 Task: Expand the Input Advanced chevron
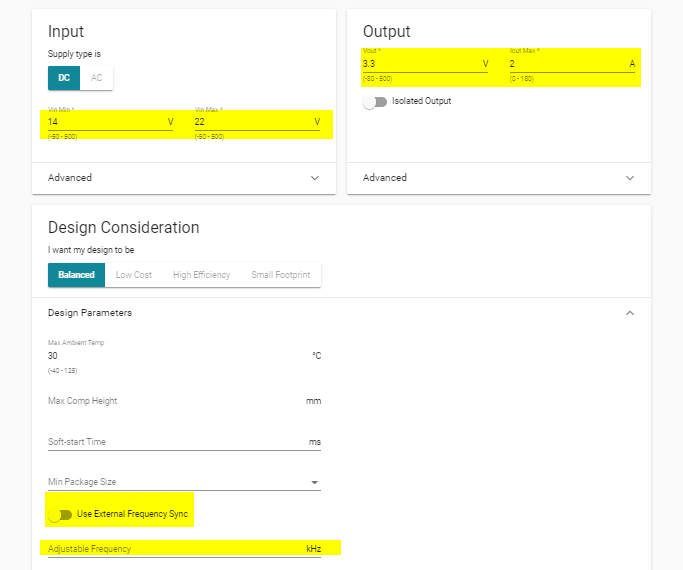tap(315, 178)
